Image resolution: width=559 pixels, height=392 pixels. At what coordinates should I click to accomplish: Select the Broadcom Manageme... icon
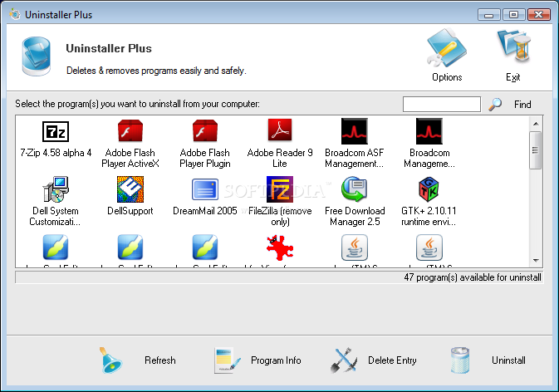click(x=429, y=131)
